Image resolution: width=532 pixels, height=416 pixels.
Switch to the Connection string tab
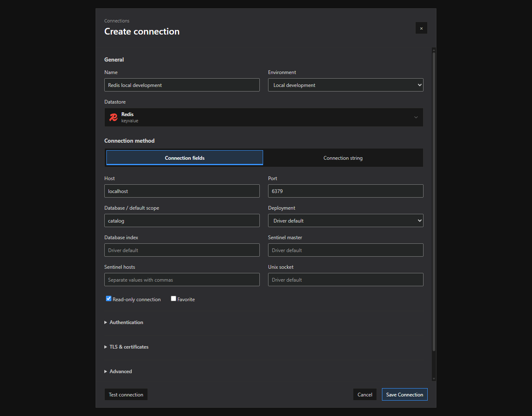click(x=343, y=158)
